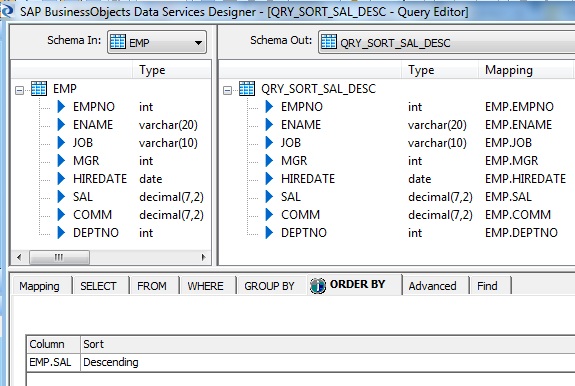The width and height of the screenshot is (575, 386).
Task: Click the blue arrow icon beside input EMPNO
Action: (61, 107)
